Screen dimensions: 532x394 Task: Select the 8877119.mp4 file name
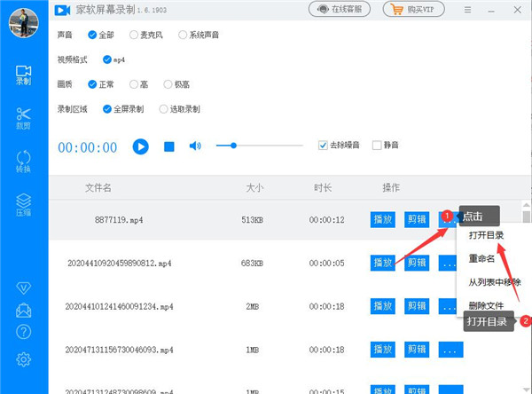pos(119,220)
